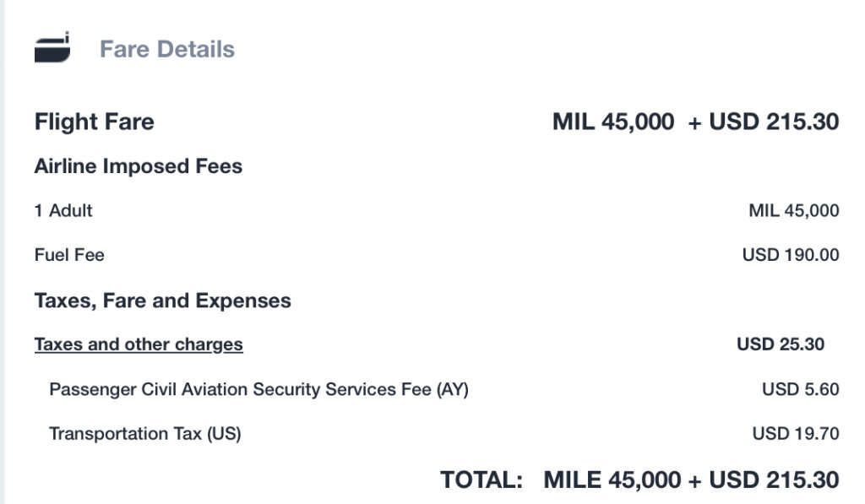This screenshot has height=504, width=865.
Task: Click the USD 25.30 taxes subtotal
Action: point(780,344)
